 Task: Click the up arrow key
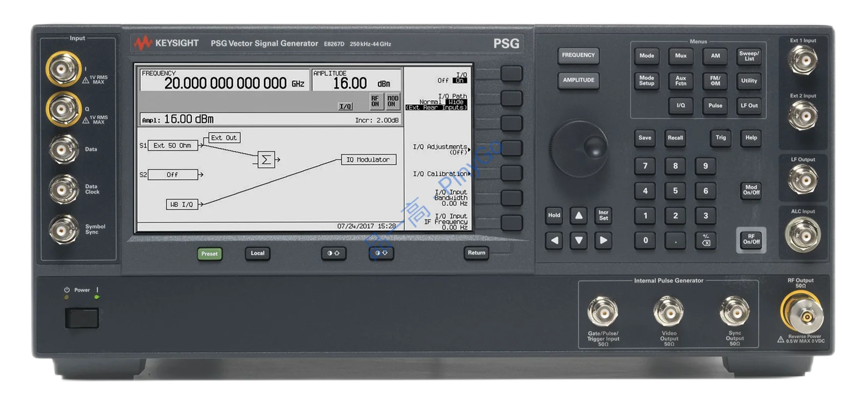[578, 215]
